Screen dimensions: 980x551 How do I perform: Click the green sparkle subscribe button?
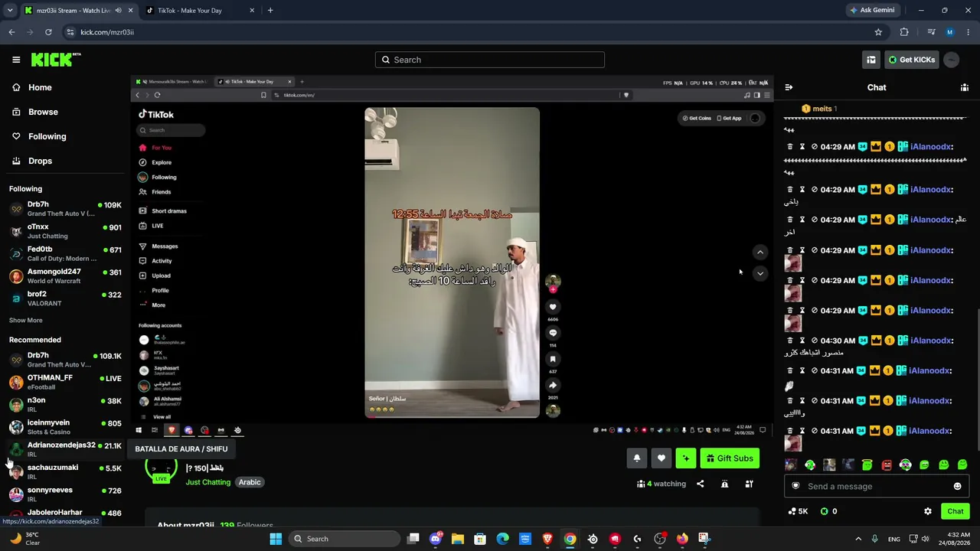point(686,458)
